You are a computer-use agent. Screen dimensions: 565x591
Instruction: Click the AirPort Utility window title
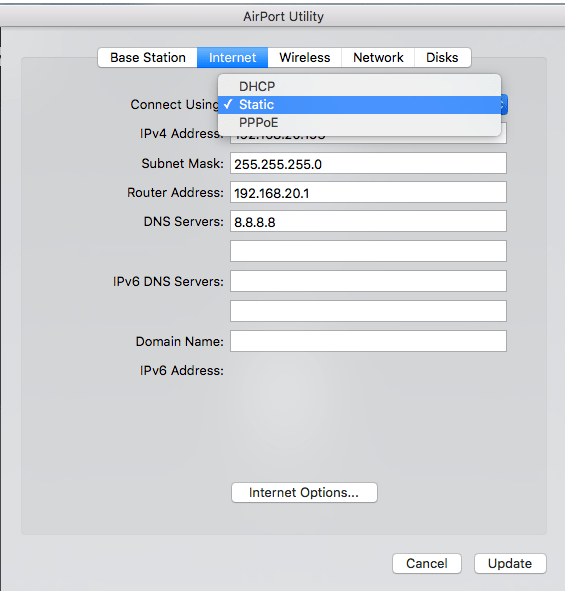[x=283, y=17]
